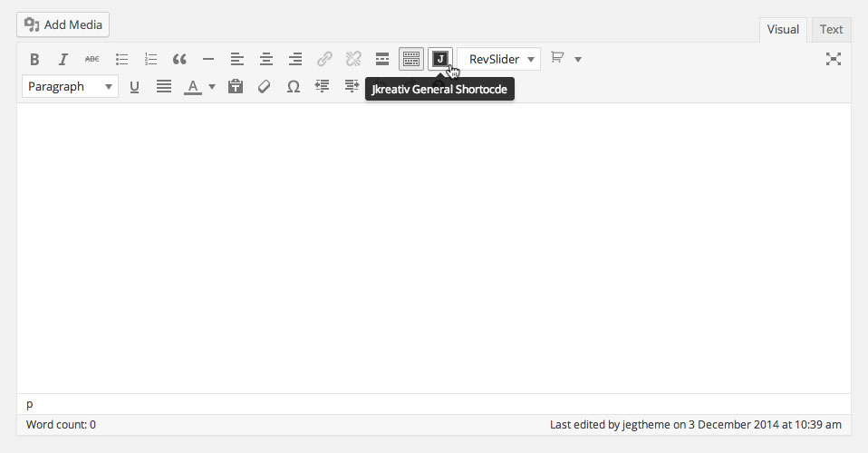Screen dimensions: 868x453
Task: Insert the Read More tag
Action: click(382, 60)
